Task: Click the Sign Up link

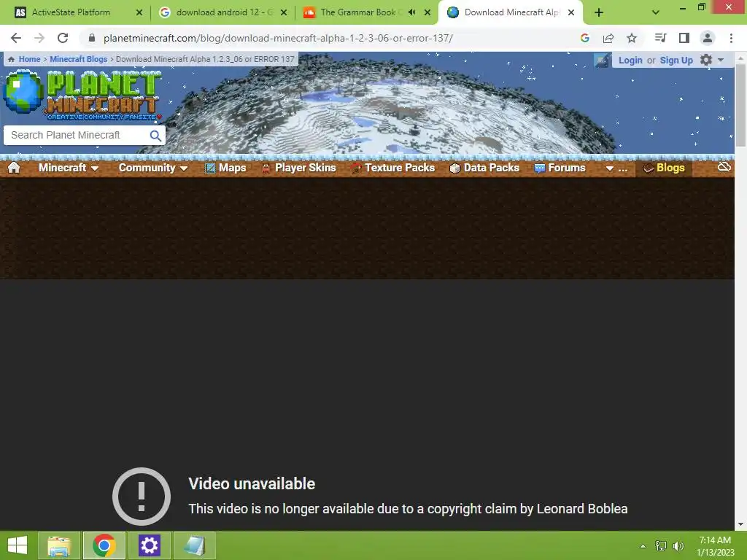Action: tap(676, 61)
